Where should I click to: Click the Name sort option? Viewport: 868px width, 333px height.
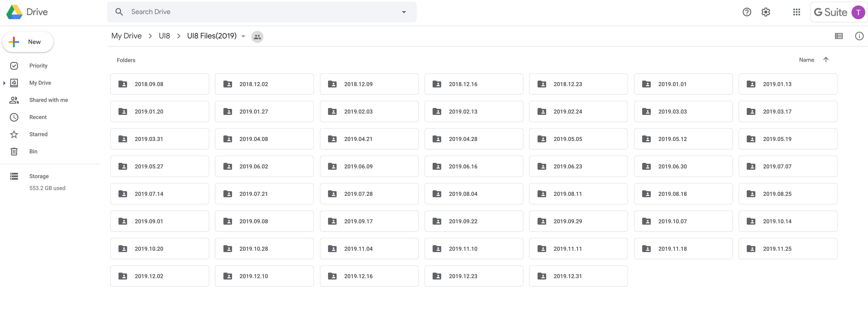click(x=806, y=60)
